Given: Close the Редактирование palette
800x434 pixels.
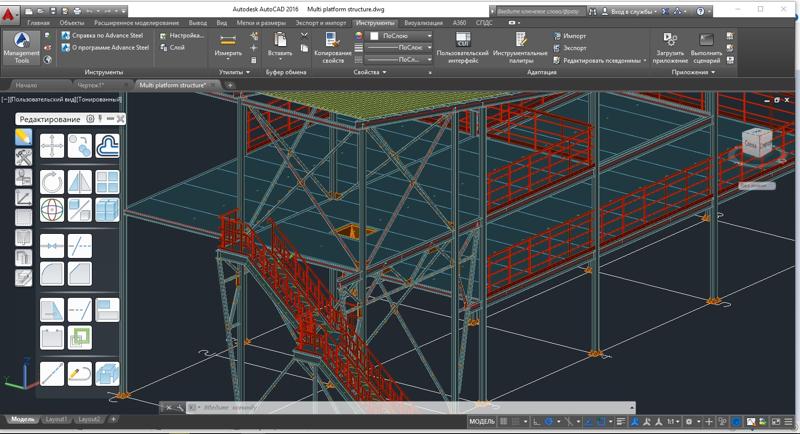Looking at the screenshot, I should coord(120,119).
